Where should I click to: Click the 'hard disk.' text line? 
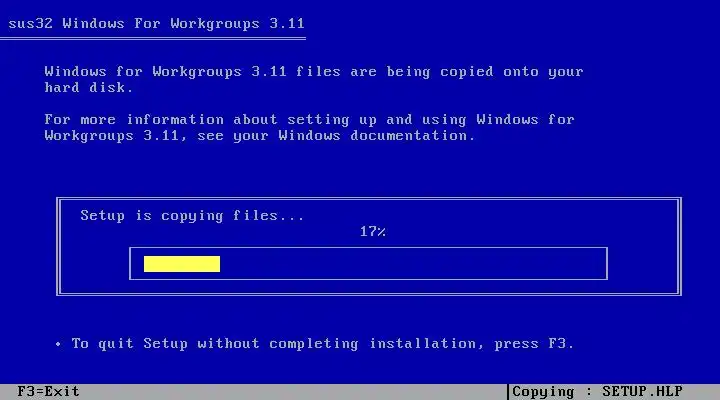89,87
